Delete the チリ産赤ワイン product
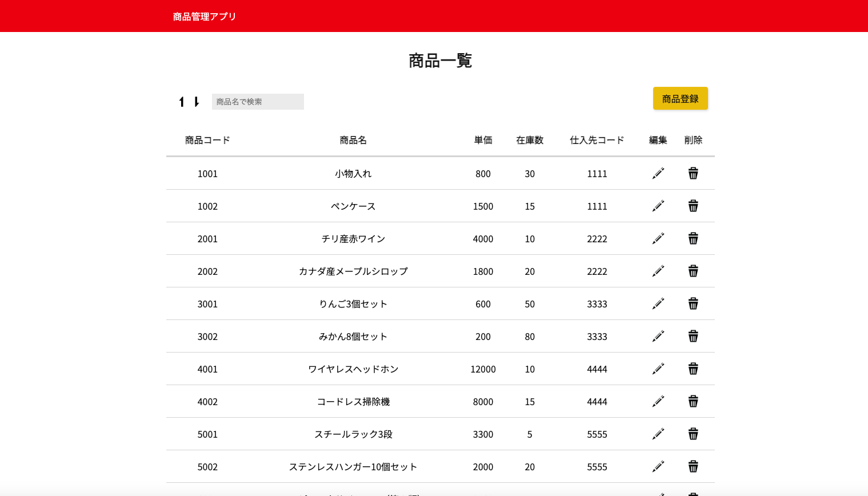This screenshot has height=496, width=868. (x=693, y=238)
